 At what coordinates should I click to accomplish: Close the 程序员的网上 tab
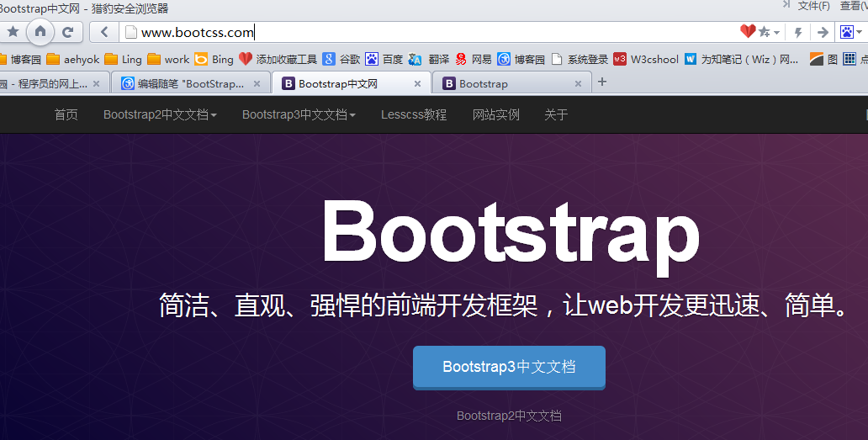(97, 83)
